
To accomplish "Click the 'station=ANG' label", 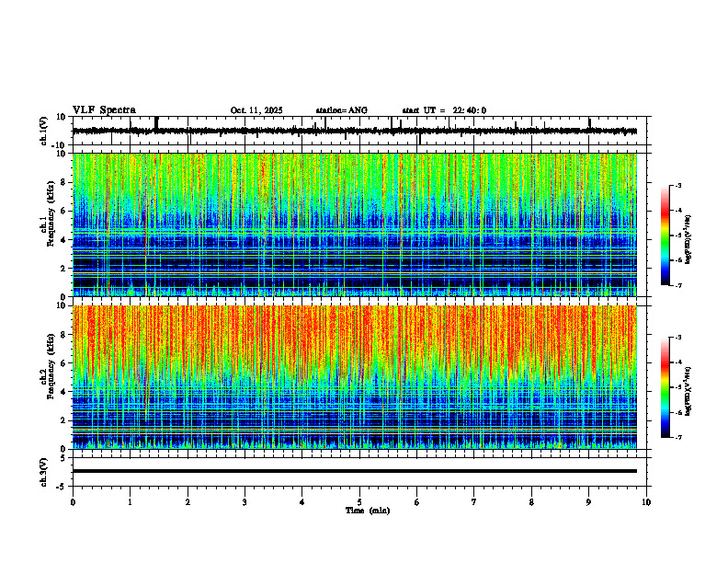I will pyautogui.click(x=341, y=110).
